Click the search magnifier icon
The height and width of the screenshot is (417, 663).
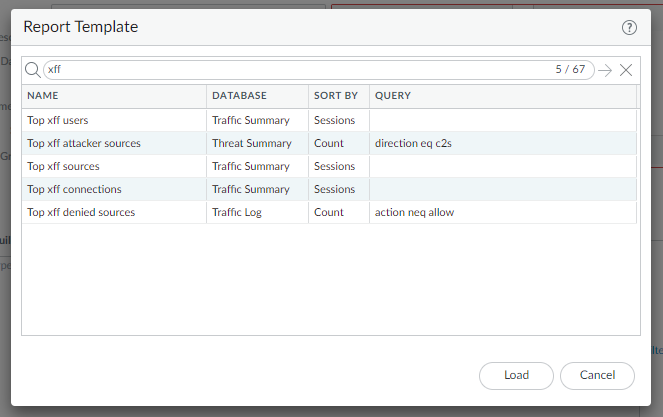point(32,70)
